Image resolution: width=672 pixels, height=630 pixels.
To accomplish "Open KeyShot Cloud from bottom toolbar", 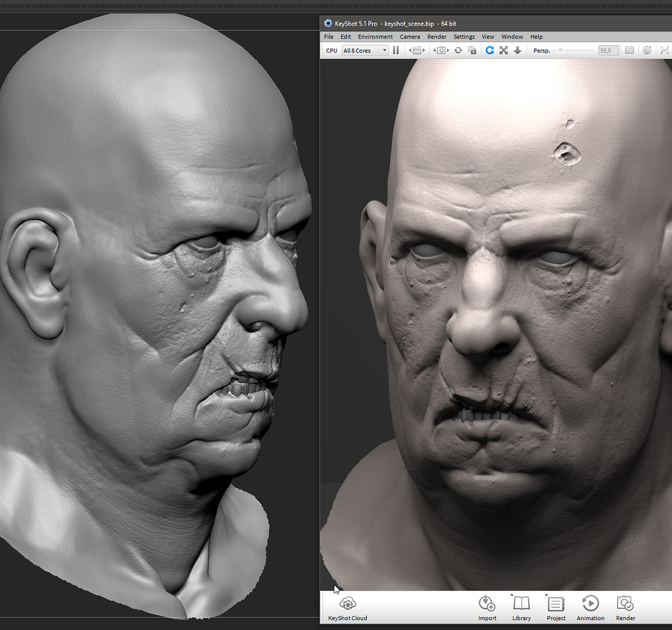I will point(348,608).
